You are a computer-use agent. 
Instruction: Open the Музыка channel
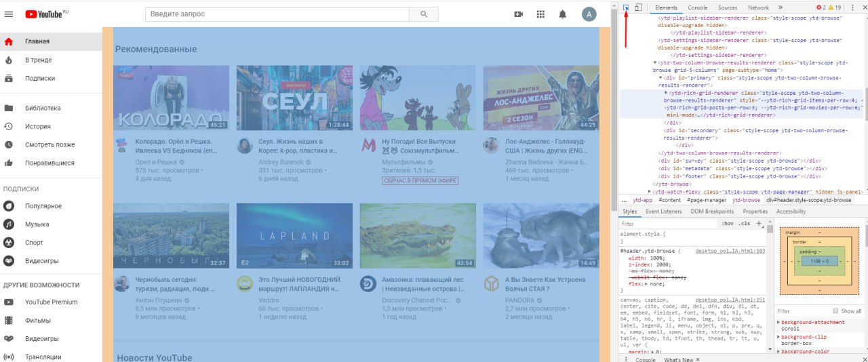[x=51, y=224]
